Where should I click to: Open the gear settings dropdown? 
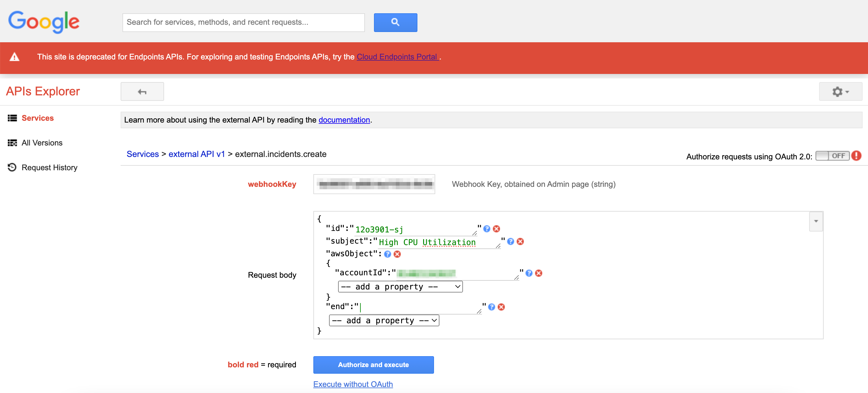(839, 91)
